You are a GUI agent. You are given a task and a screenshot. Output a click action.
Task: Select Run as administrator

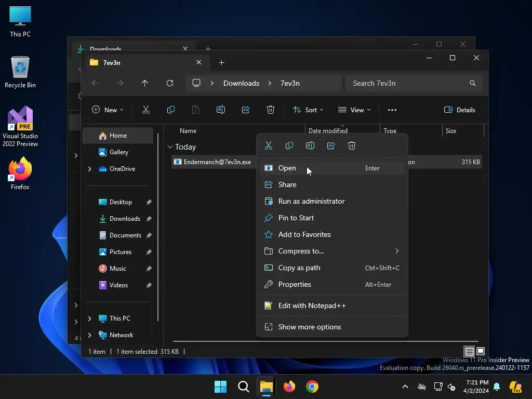pos(332,201)
